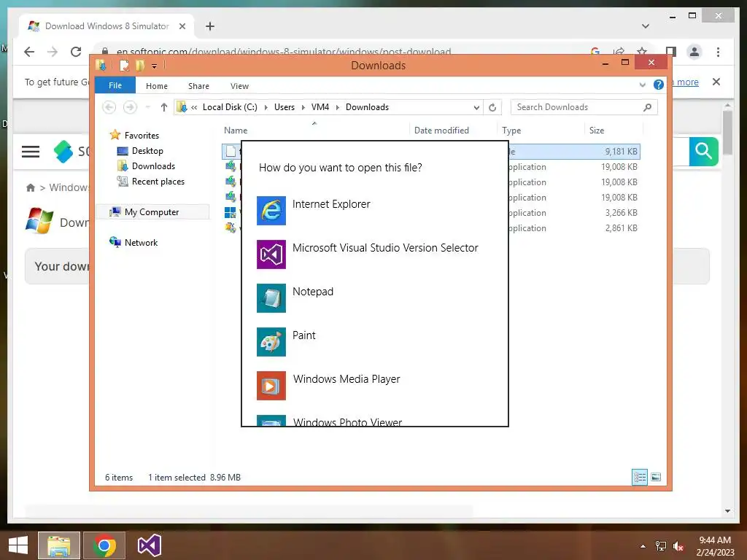Click the Softonic teal search button
Image resolution: width=747 pixels, height=560 pixels.
(x=704, y=152)
